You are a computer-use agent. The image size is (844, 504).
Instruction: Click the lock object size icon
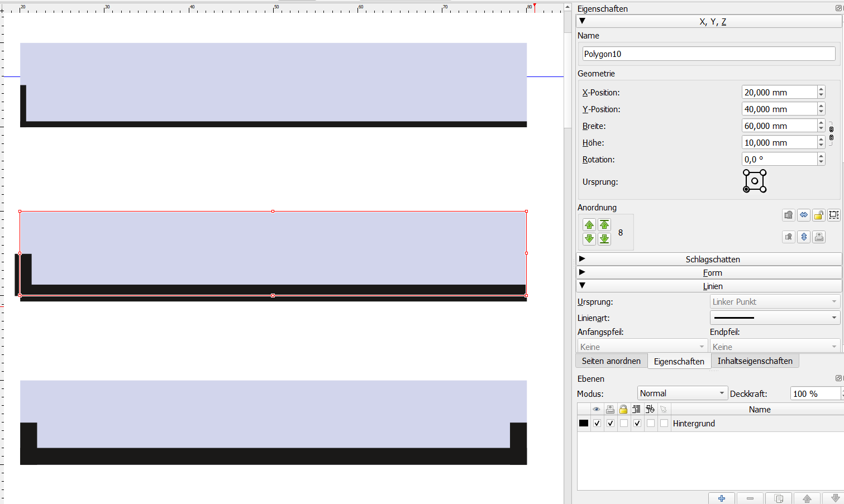(x=833, y=215)
